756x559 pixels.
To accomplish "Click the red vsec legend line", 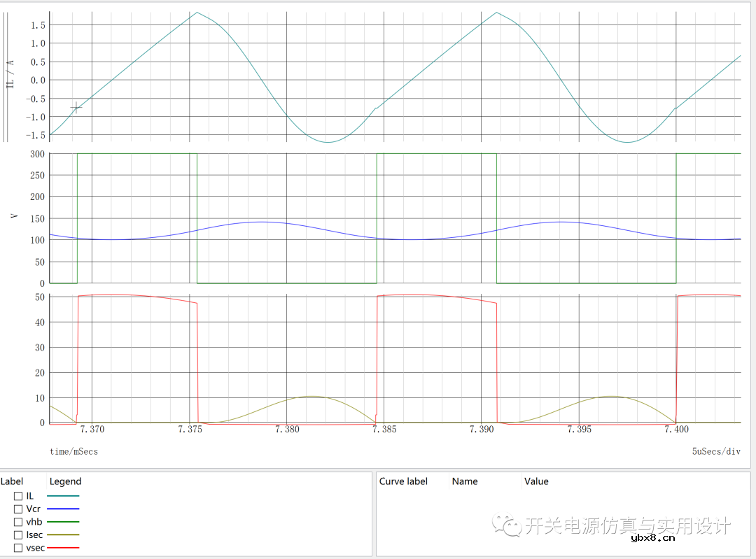I will [x=63, y=548].
